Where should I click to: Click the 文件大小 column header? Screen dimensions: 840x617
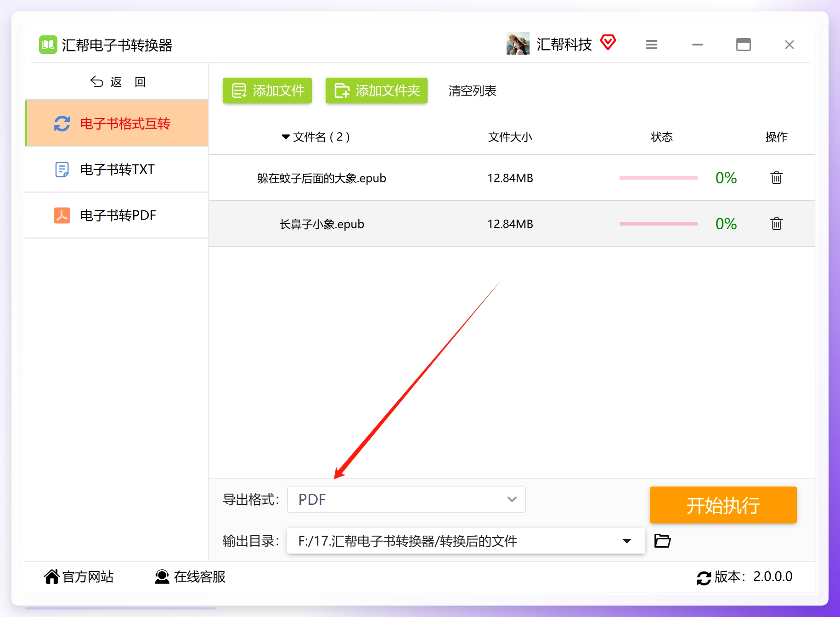[x=510, y=137]
